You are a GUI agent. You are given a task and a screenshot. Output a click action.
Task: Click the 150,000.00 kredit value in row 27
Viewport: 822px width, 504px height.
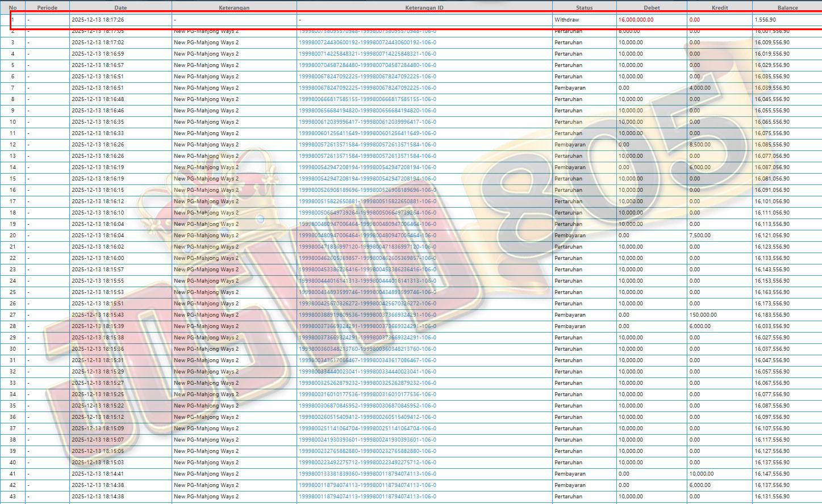click(x=703, y=315)
